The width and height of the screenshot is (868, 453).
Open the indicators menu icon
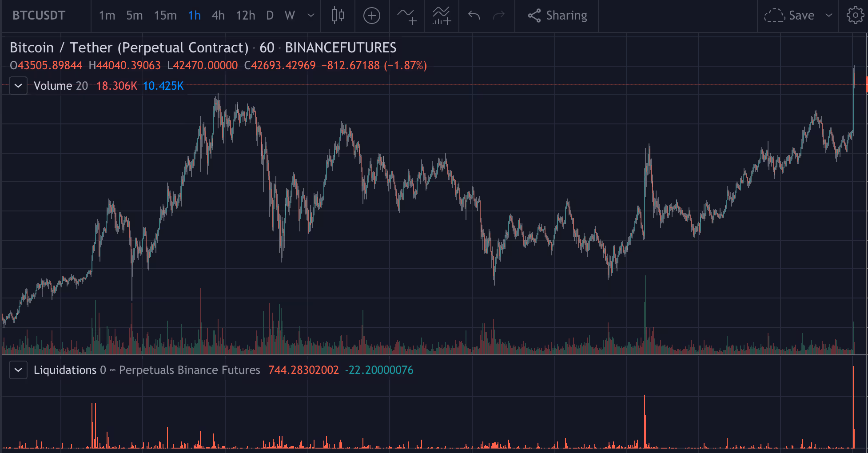(407, 16)
